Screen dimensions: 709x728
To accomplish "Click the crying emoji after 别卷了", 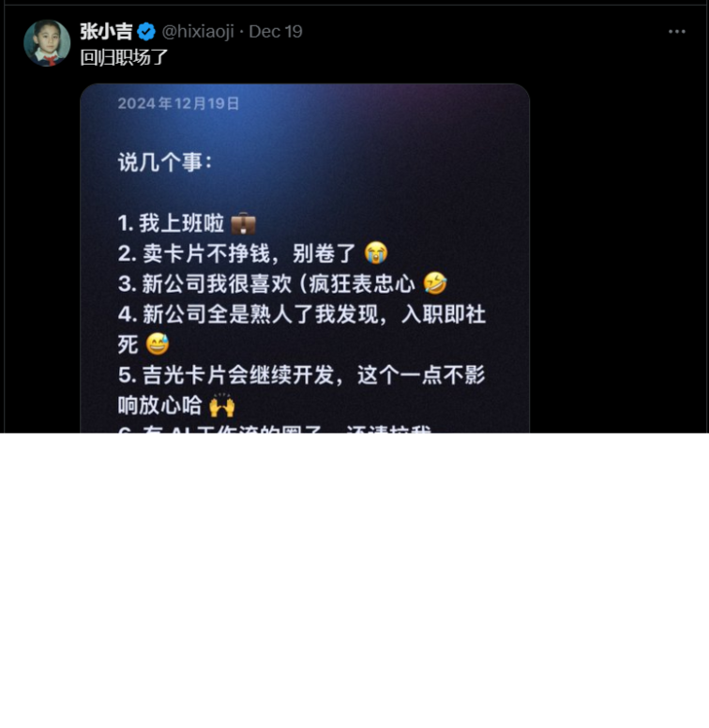I will (376, 253).
